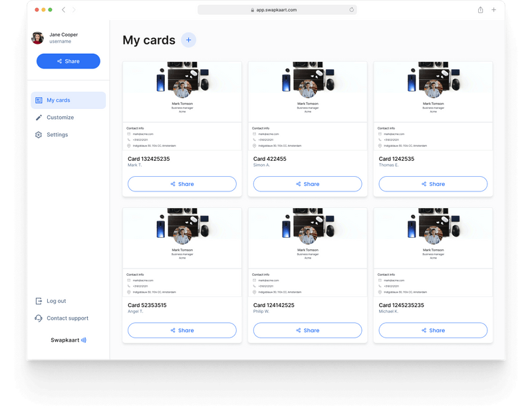This screenshot has width=532, height=420.
Task: Share Card 52353515
Action: point(182,330)
